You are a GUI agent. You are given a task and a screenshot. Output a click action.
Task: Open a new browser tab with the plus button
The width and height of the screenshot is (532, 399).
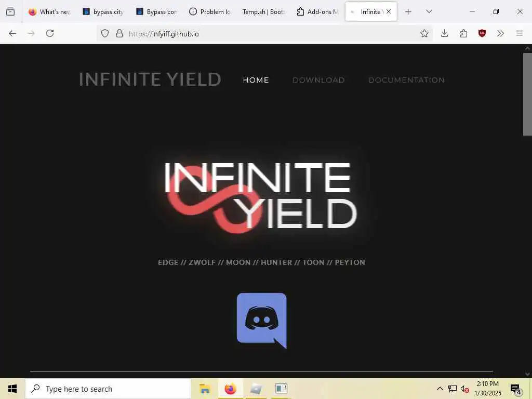(x=408, y=12)
